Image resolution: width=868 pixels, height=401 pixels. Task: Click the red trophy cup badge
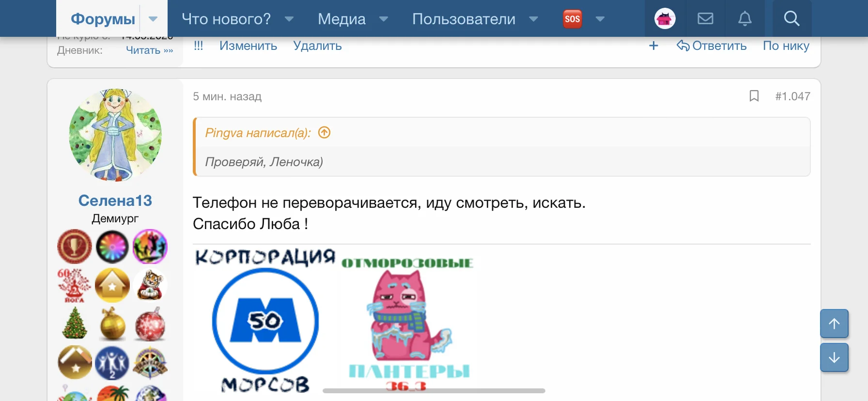[75, 247]
